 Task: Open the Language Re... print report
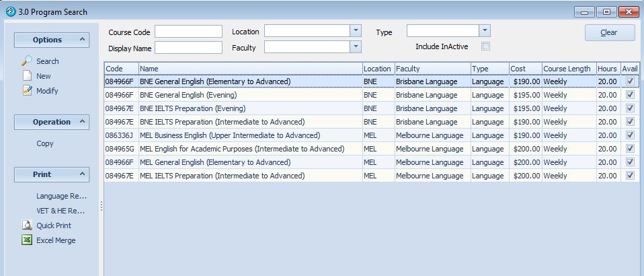click(61, 196)
